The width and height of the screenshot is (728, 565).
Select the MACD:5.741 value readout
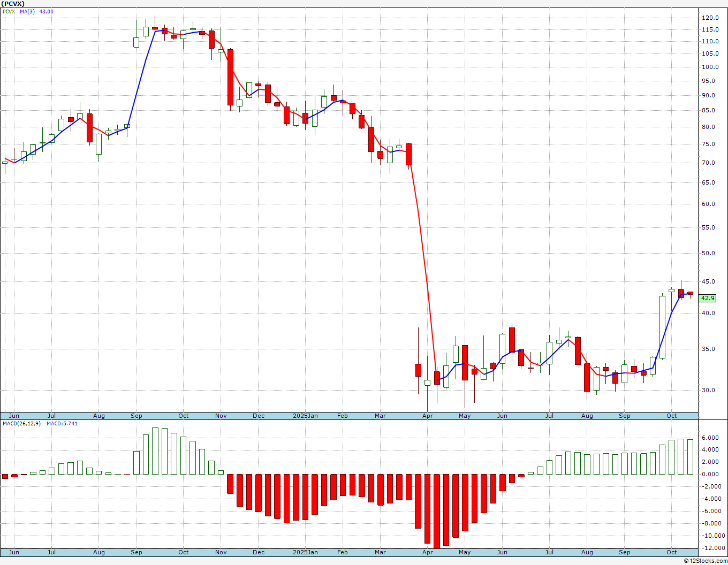coord(62,424)
